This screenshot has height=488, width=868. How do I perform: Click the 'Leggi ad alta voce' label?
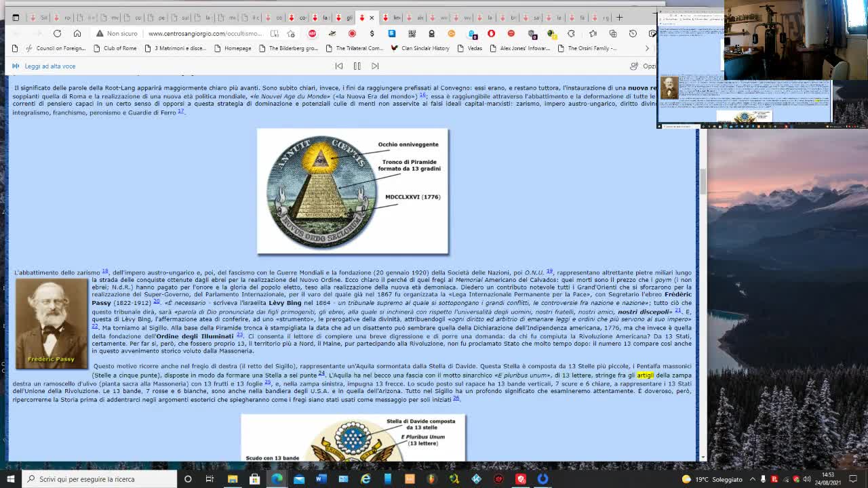(x=50, y=66)
